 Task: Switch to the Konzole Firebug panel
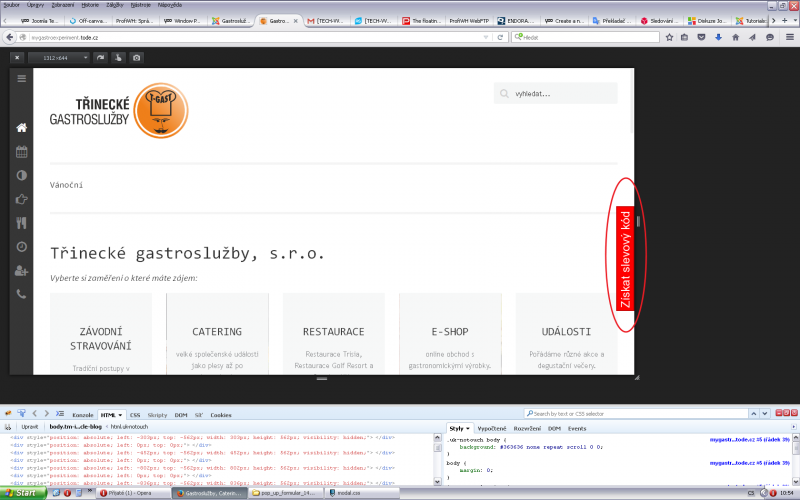click(83, 415)
